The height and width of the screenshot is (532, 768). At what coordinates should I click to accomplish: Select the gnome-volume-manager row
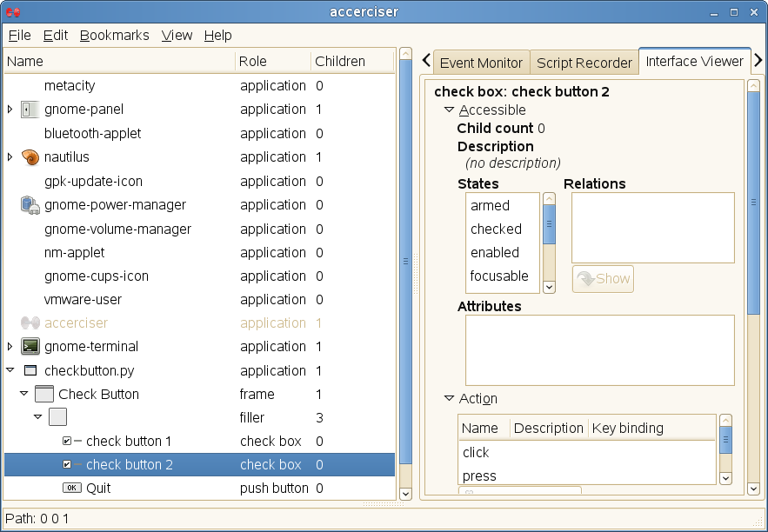pyautogui.click(x=199, y=229)
